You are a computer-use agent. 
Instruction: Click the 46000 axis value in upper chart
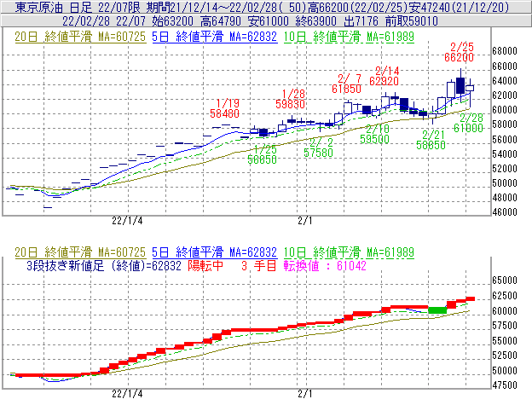(x=505, y=212)
